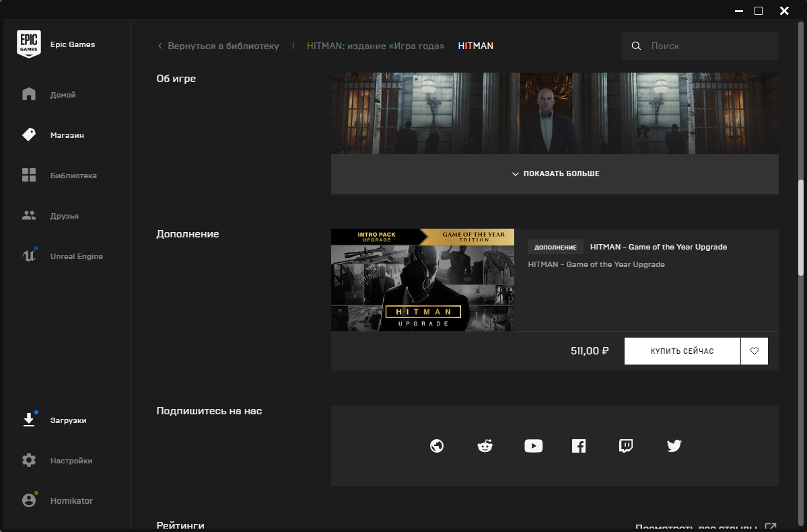Open the Facebook social icon
Viewport: 807px width, 532px height.
579,446
